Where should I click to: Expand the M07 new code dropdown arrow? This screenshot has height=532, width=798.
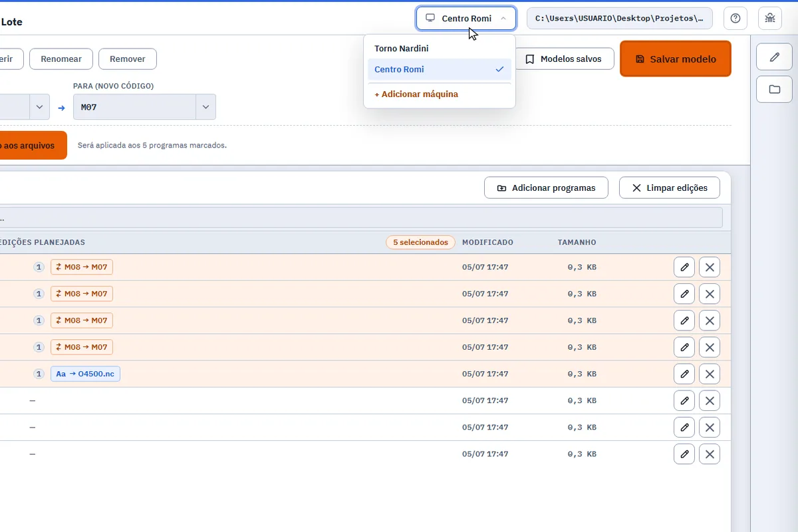point(205,107)
